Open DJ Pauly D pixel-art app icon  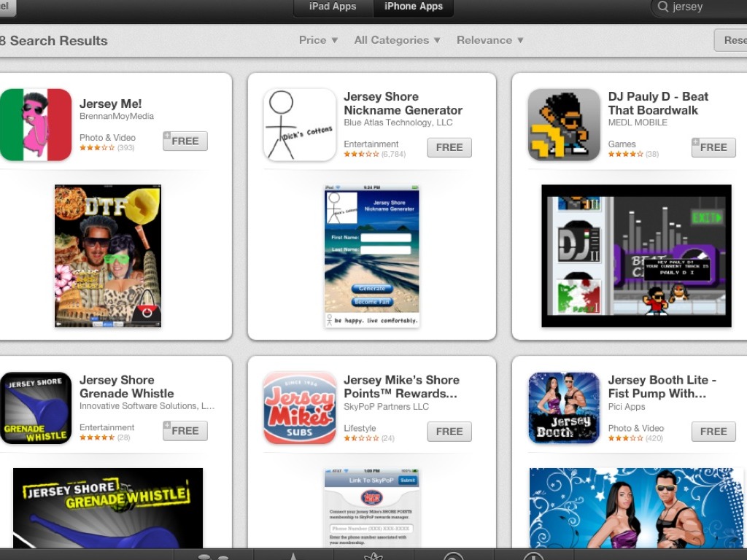(x=564, y=125)
